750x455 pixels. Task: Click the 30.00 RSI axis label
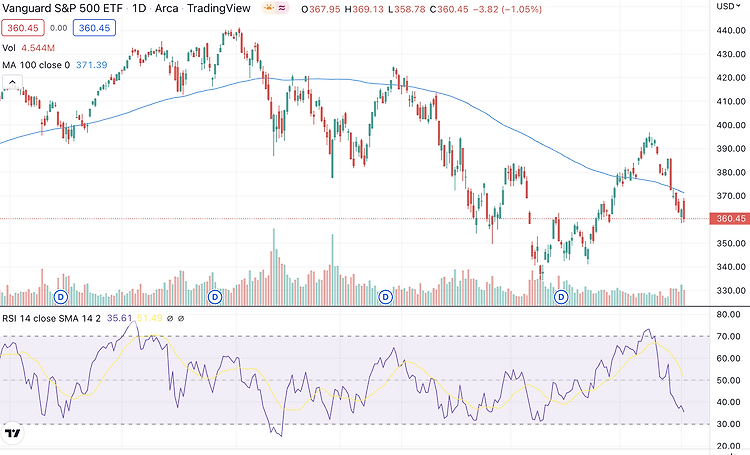tap(728, 424)
